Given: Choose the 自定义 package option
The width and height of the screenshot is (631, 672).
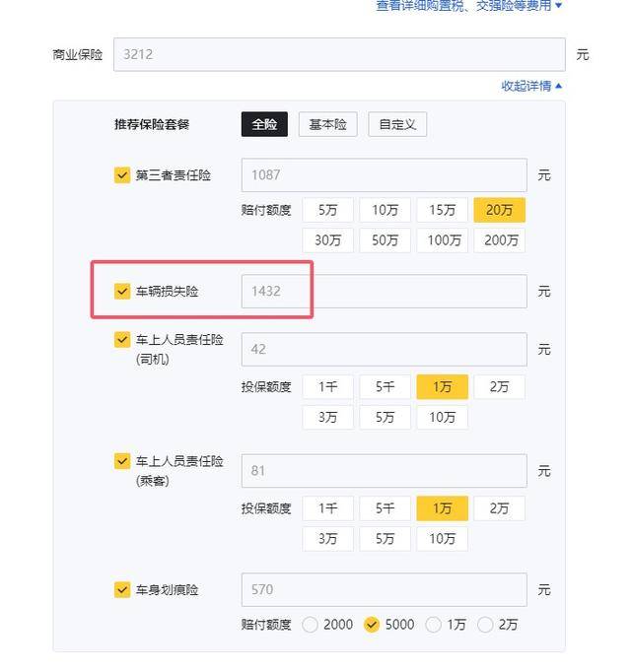Looking at the screenshot, I should tap(397, 124).
